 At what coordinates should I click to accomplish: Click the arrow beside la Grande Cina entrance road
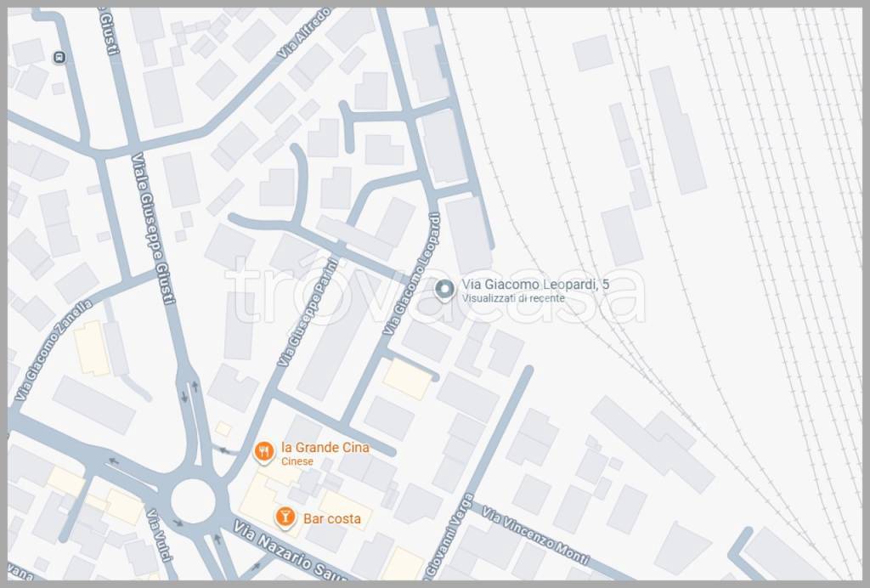(225, 450)
